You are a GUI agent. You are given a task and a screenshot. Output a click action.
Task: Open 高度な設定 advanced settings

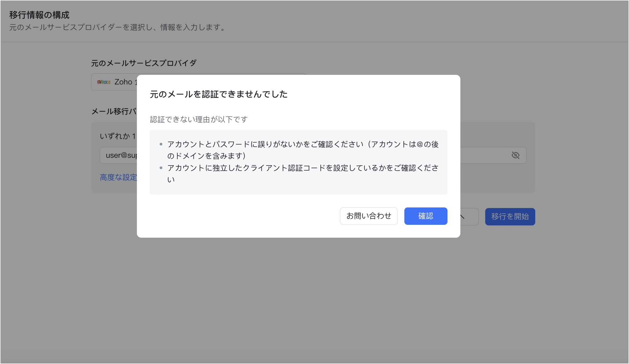119,177
